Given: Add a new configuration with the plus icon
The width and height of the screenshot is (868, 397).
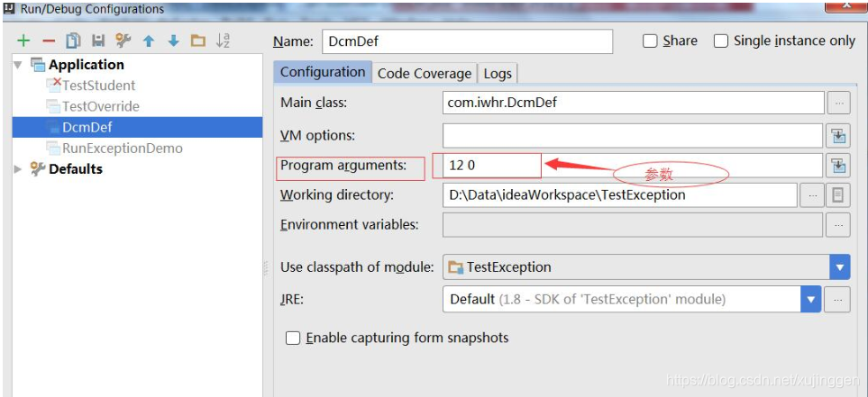Looking at the screenshot, I should click(23, 41).
